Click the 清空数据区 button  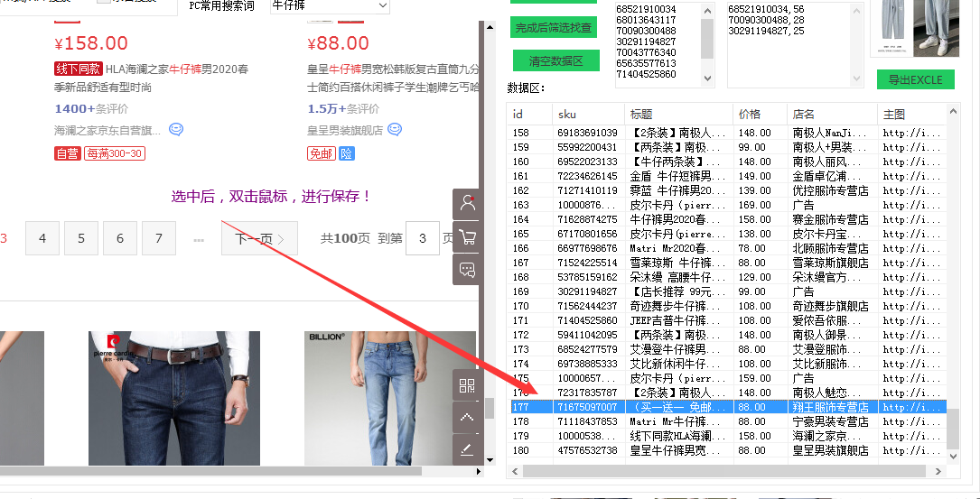click(x=556, y=60)
